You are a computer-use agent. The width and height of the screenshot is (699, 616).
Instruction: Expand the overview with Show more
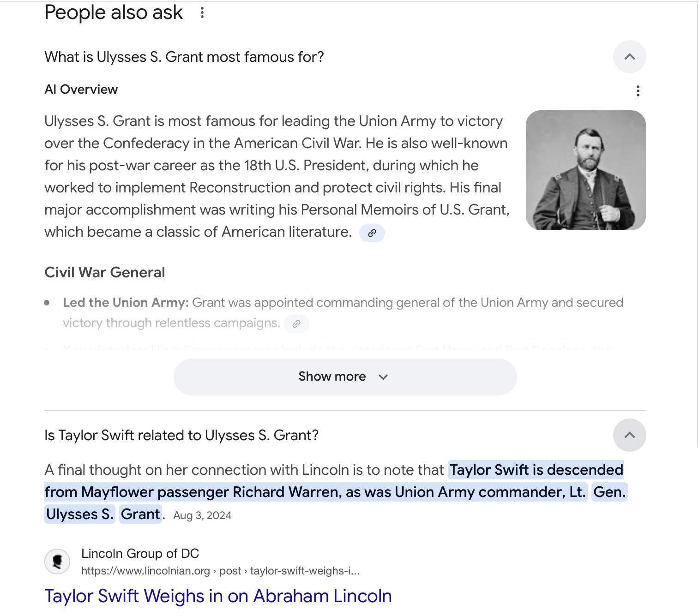[332, 377]
